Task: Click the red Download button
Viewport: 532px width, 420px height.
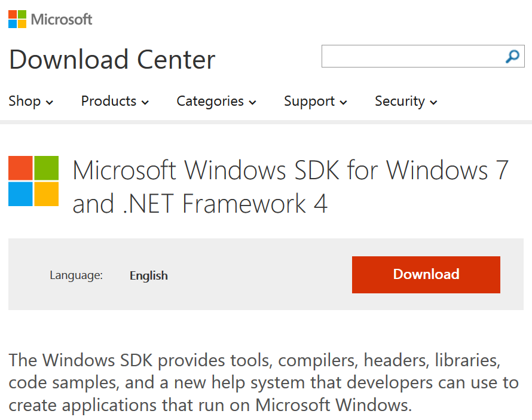Action: point(426,275)
